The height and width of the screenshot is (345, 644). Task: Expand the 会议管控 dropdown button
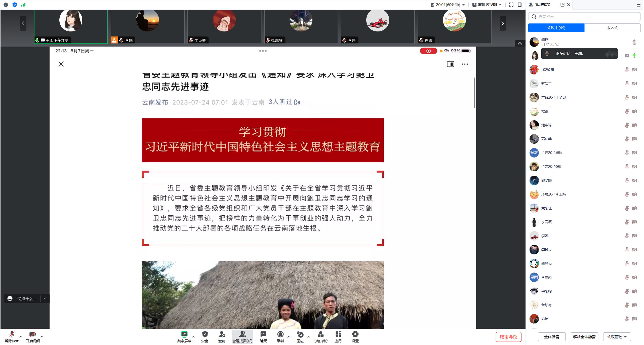pyautogui.click(x=617, y=337)
